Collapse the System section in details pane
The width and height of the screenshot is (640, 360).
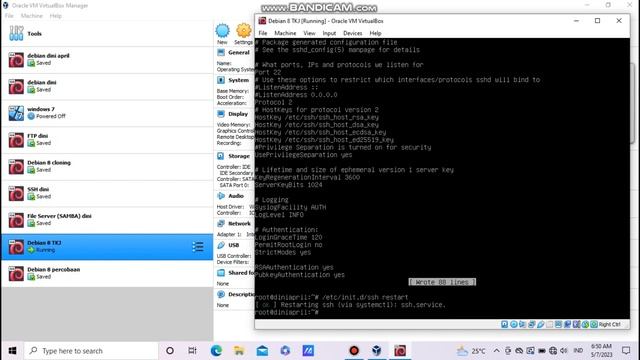(238, 80)
